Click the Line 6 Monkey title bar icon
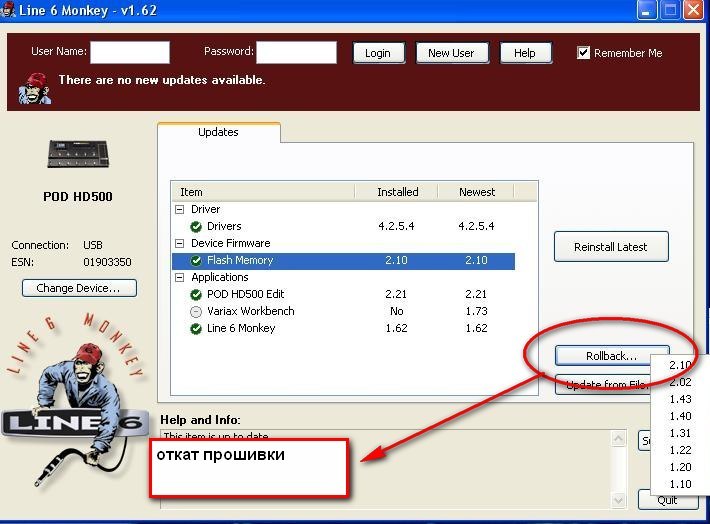Screen dimensions: 710x524 click(x=8, y=10)
